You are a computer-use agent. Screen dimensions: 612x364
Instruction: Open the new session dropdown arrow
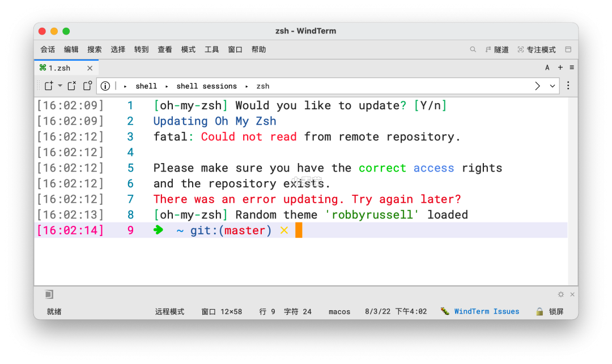click(x=60, y=86)
